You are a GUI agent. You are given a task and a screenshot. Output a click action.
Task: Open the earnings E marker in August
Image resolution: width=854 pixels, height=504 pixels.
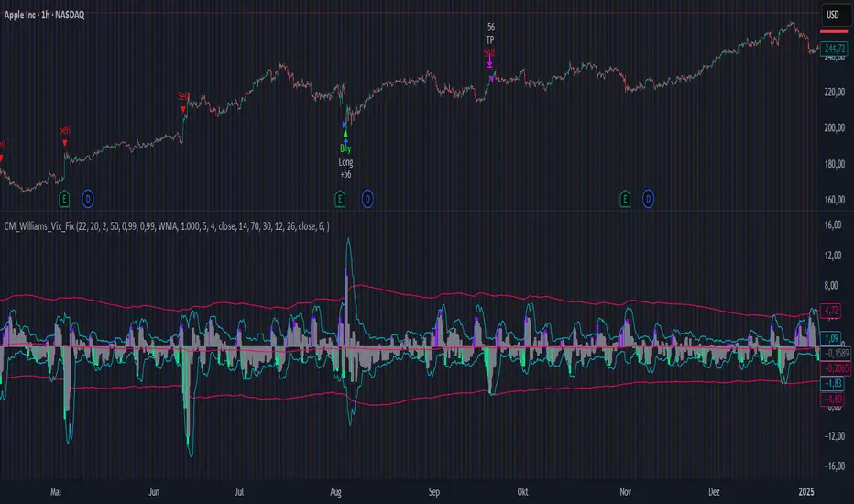(340, 199)
